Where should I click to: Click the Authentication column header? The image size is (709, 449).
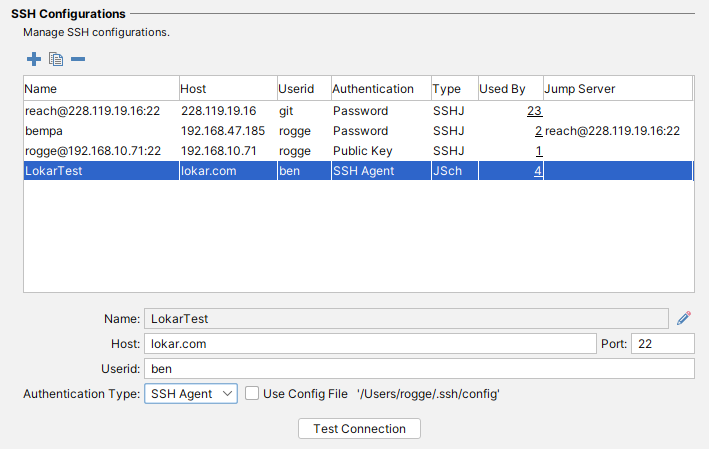click(379, 89)
